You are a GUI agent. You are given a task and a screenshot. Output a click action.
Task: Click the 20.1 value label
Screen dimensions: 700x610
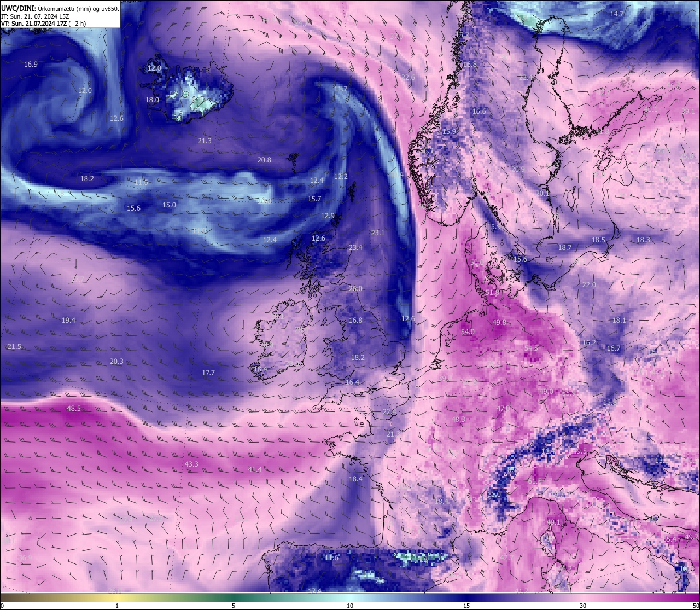(542, 194)
